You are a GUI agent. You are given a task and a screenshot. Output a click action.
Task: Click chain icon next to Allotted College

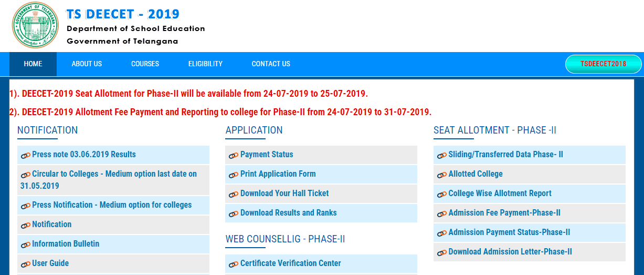click(442, 175)
